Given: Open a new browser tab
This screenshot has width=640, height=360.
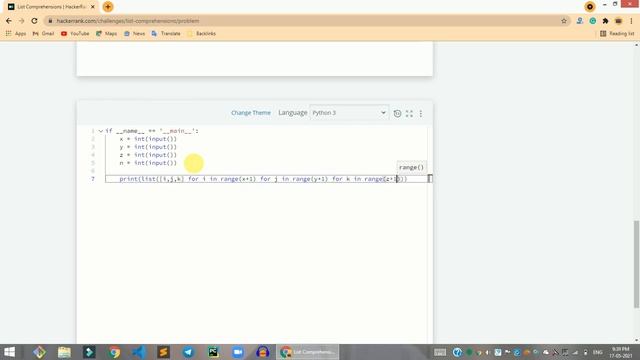Looking at the screenshot, I should pos(108,7).
